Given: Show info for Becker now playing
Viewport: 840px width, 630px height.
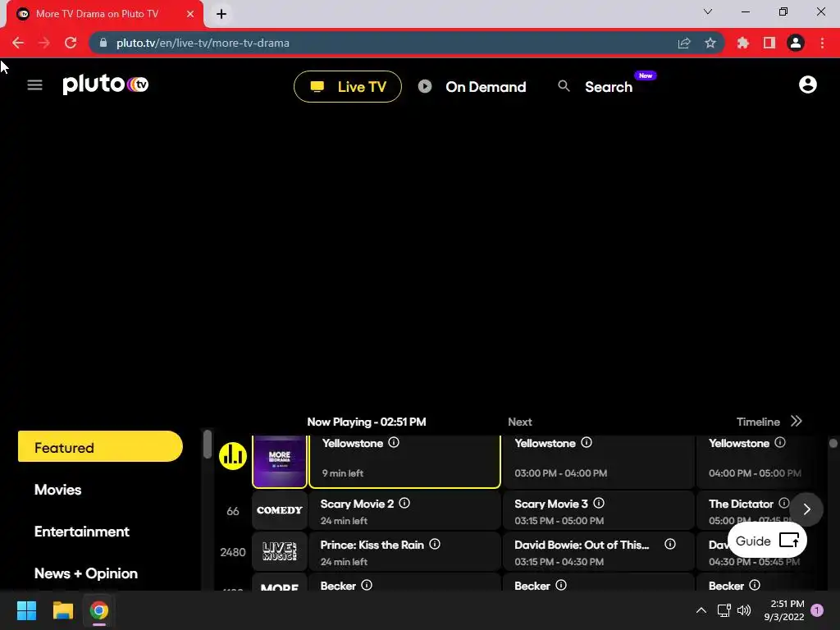Looking at the screenshot, I should point(367,585).
